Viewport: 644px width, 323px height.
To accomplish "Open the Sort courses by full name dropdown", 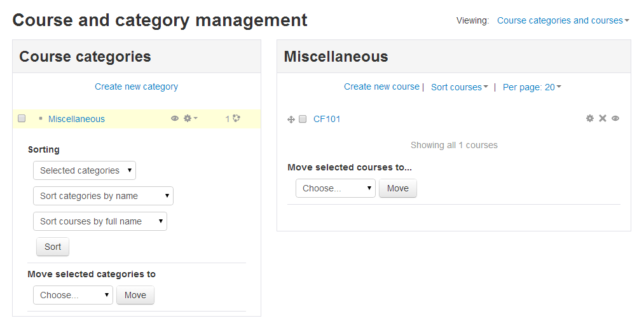I will click(100, 221).
